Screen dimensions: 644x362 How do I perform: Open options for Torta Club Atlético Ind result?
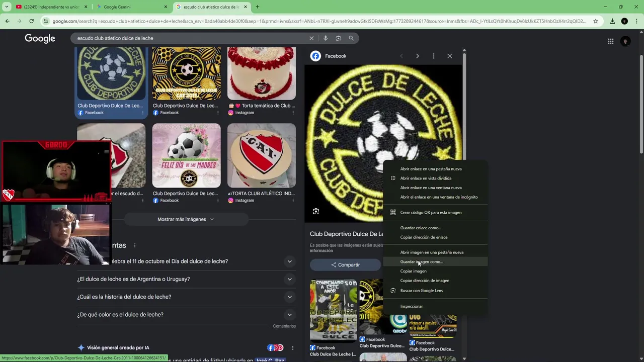click(293, 200)
